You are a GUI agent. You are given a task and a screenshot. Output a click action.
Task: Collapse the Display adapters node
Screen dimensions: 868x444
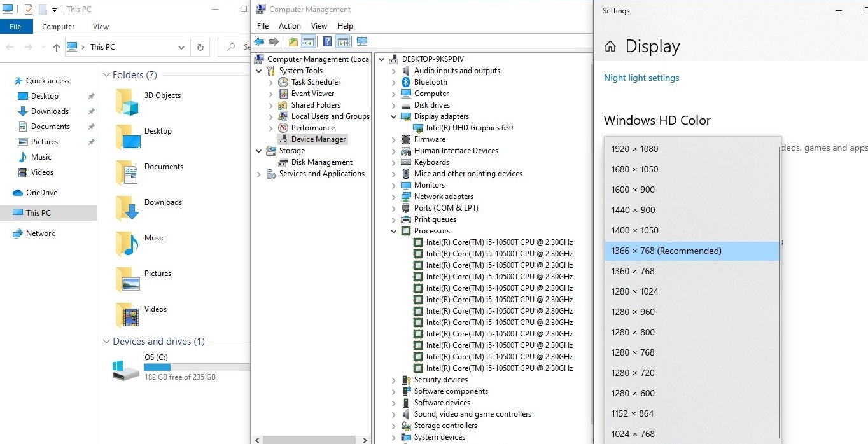(x=394, y=116)
